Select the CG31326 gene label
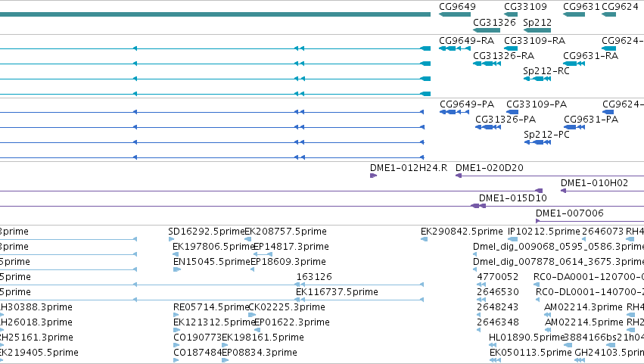Image resolution: width=644 pixels, height=364 pixels. pyautogui.click(x=494, y=23)
